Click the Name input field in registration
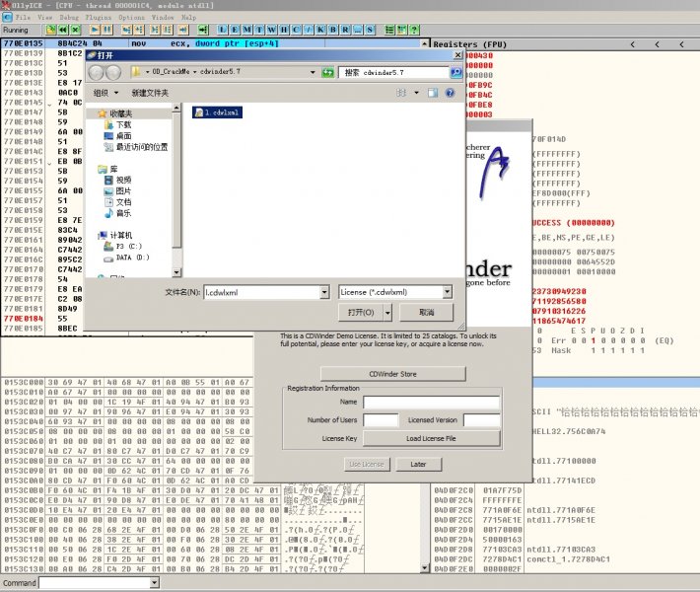700x592 pixels. tap(431, 402)
